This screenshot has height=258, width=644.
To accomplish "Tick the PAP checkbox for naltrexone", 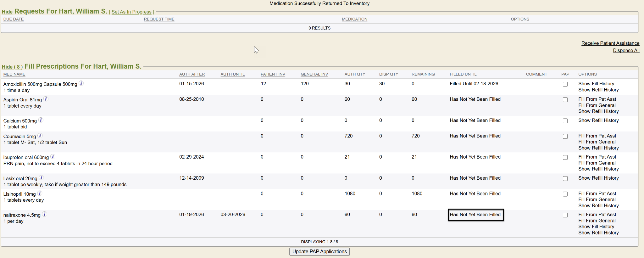I will click(565, 215).
